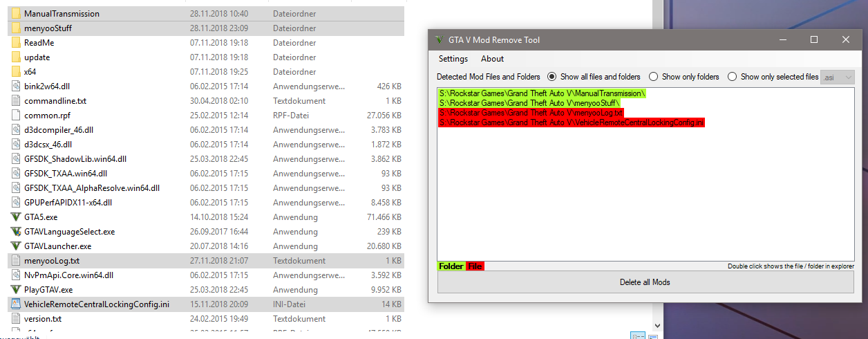Screen dimensions: 868x339
Task: Select 'Show all files and folders' radio button
Action: click(x=552, y=77)
